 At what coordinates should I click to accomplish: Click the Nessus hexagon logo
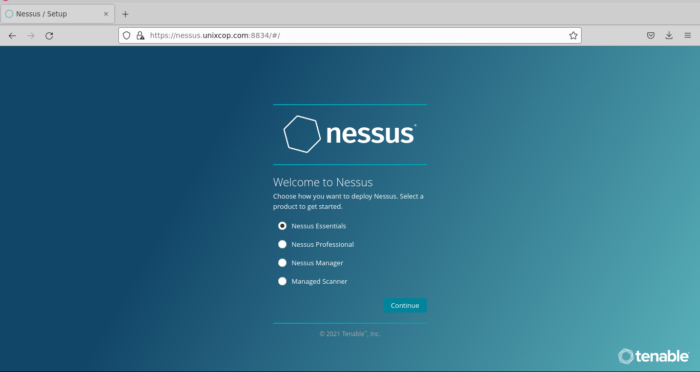click(302, 134)
